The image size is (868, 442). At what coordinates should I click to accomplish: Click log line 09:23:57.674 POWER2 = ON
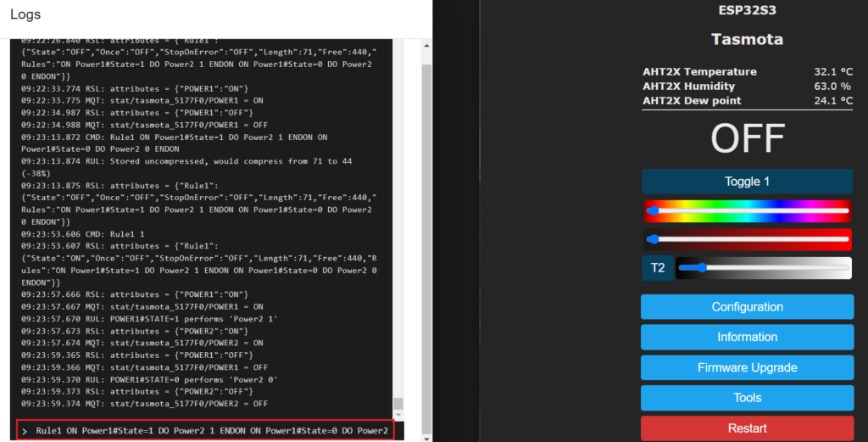[142, 344]
